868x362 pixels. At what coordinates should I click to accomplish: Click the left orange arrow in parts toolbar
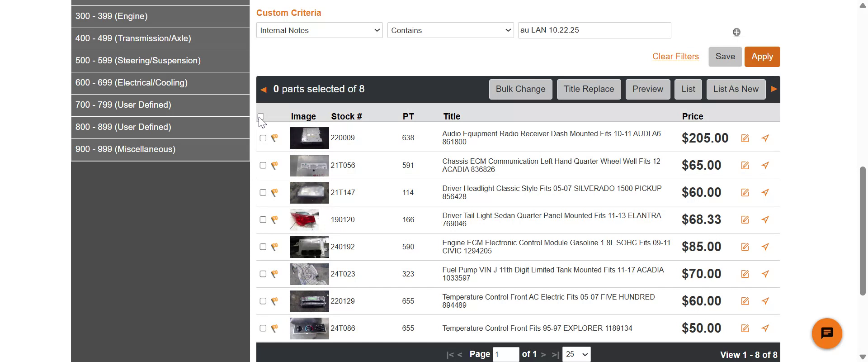(264, 90)
